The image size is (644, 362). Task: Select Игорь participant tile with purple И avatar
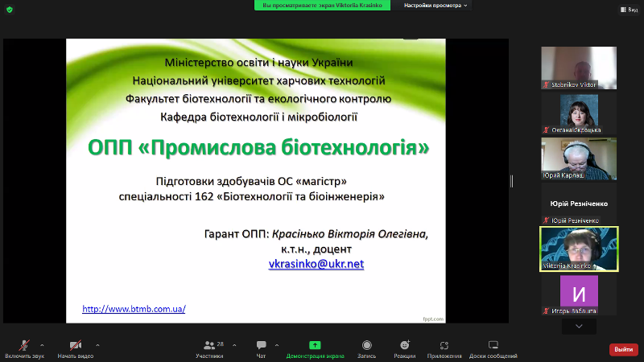579,294
